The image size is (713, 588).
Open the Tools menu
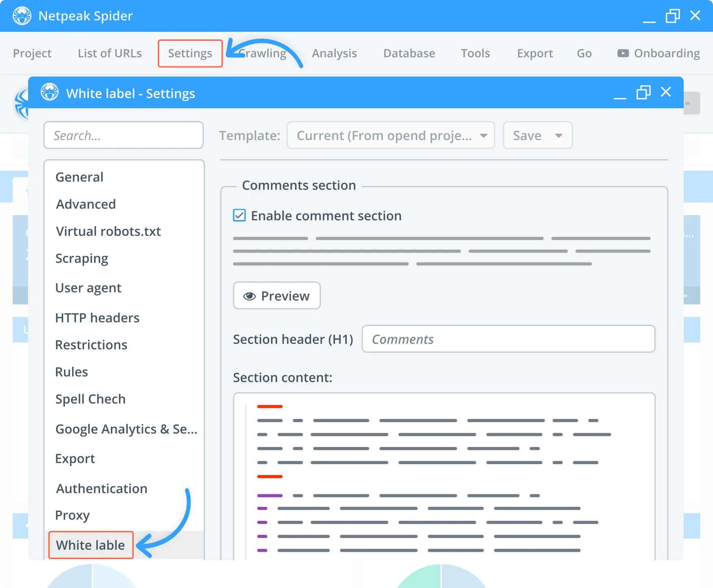475,53
